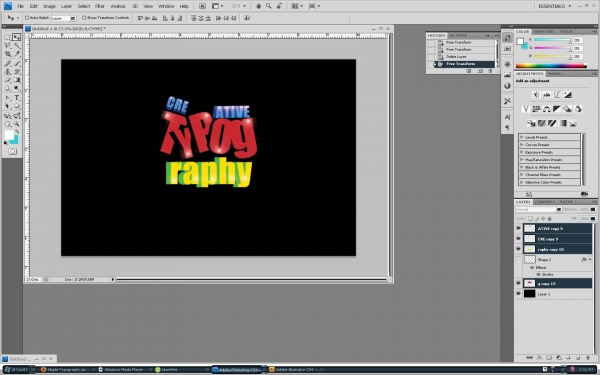Open the Filter menu
600x375 pixels.
point(100,6)
